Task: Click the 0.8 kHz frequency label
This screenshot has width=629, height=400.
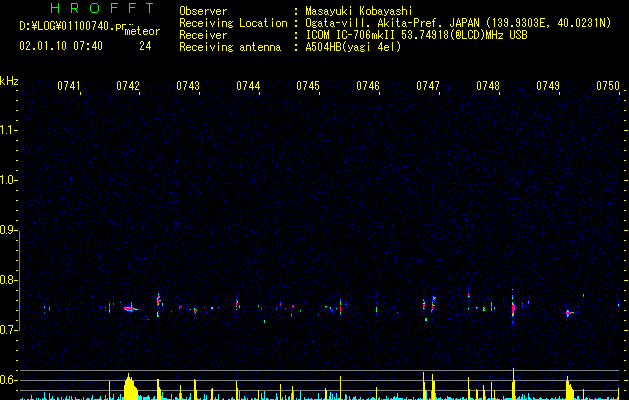Action: pos(8,280)
